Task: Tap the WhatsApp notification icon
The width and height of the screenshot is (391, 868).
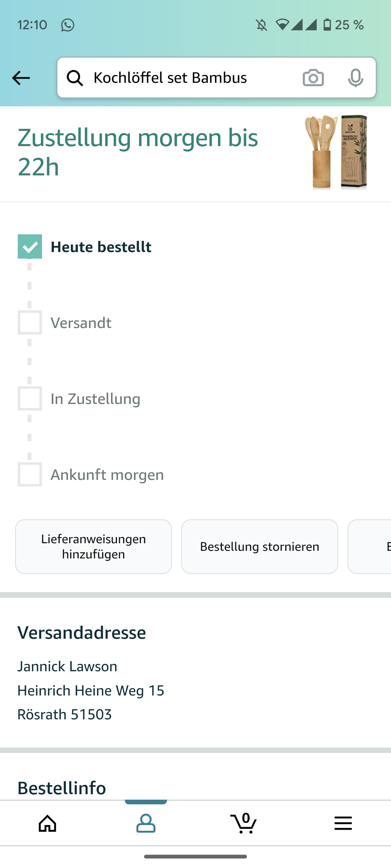Action: coord(68,25)
